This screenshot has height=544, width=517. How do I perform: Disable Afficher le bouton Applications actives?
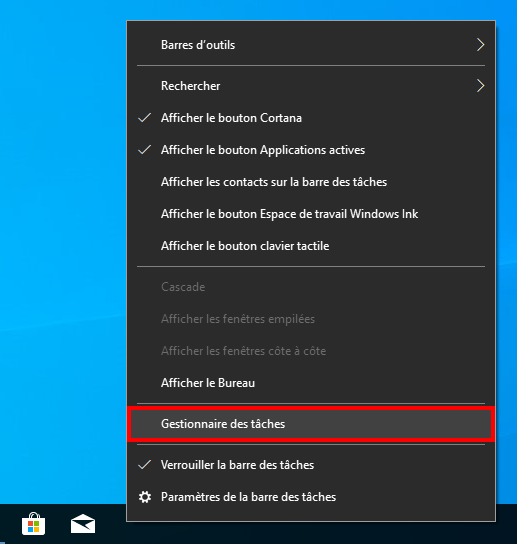coord(311,150)
